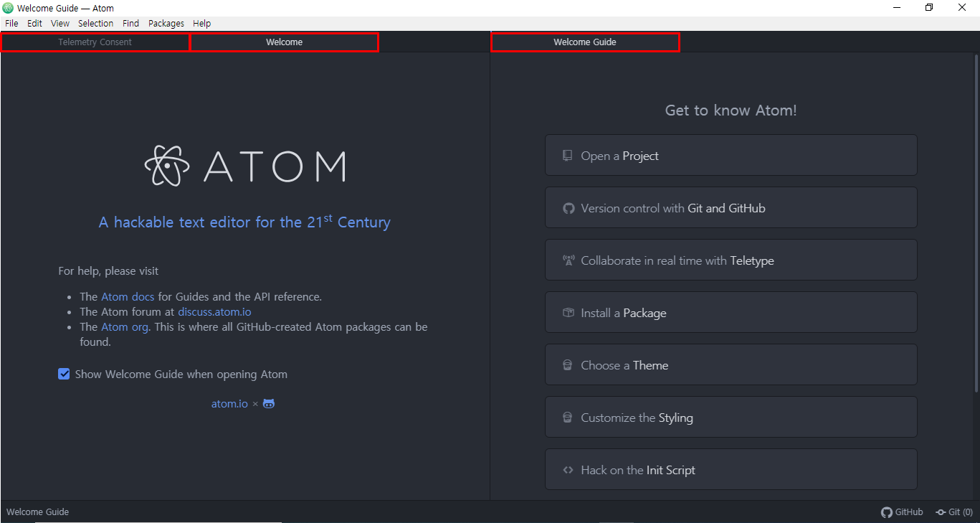The image size is (980, 523).
Task: Open the Edit menu
Action: click(34, 24)
